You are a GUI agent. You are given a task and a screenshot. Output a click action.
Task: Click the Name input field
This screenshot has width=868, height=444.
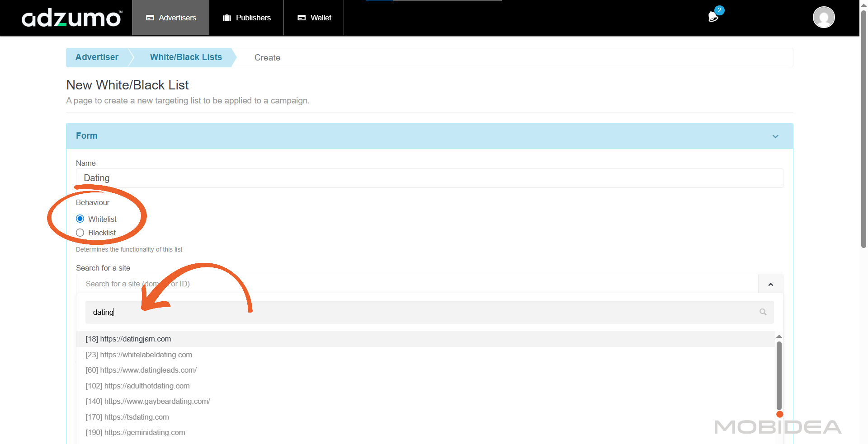click(429, 178)
